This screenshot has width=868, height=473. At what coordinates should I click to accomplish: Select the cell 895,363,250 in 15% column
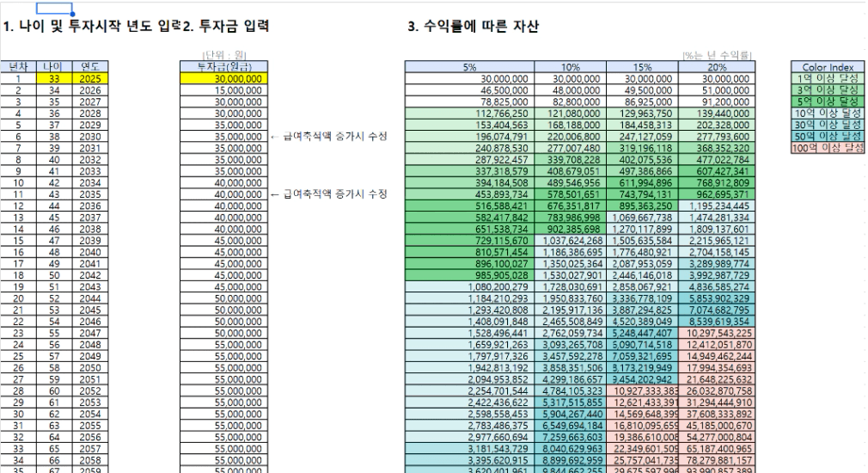(642, 206)
